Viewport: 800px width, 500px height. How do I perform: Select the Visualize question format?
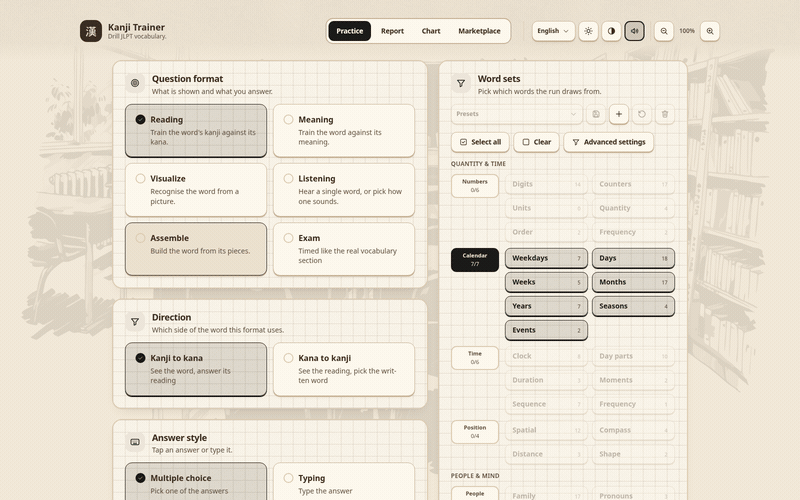click(196, 190)
